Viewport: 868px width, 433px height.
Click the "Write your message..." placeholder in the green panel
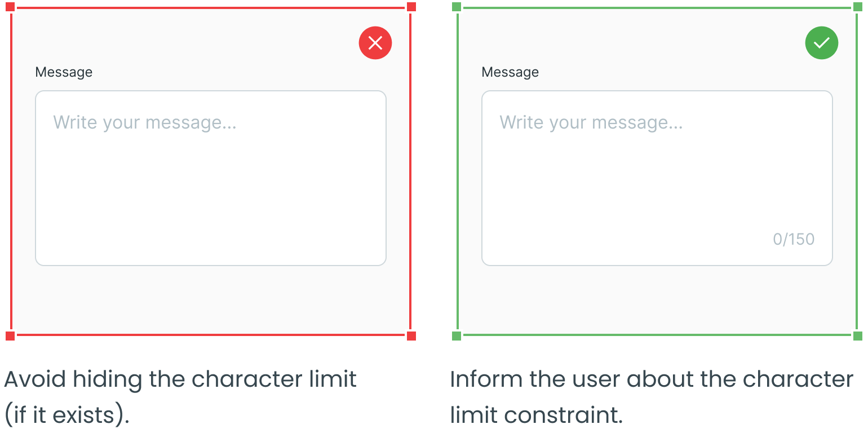[x=591, y=122]
